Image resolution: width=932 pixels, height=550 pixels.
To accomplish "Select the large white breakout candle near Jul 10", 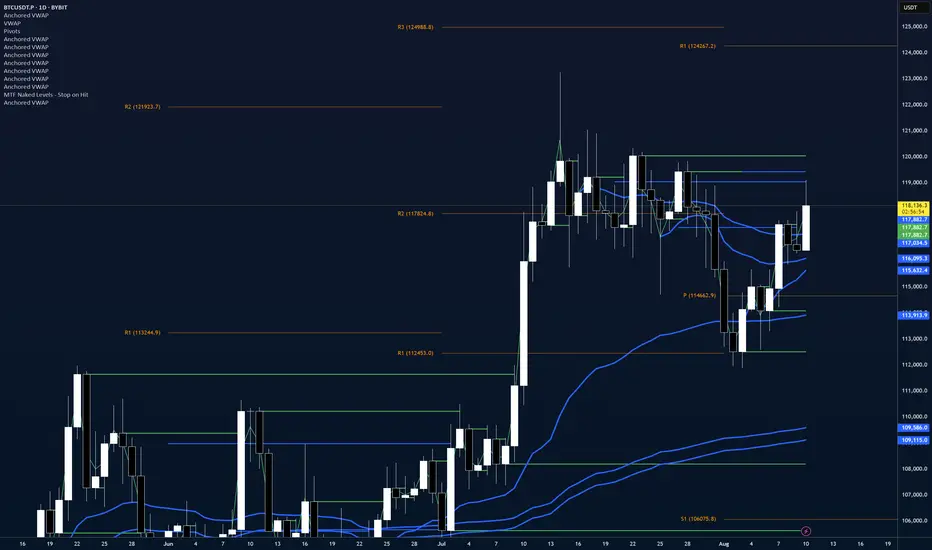I will tap(524, 323).
